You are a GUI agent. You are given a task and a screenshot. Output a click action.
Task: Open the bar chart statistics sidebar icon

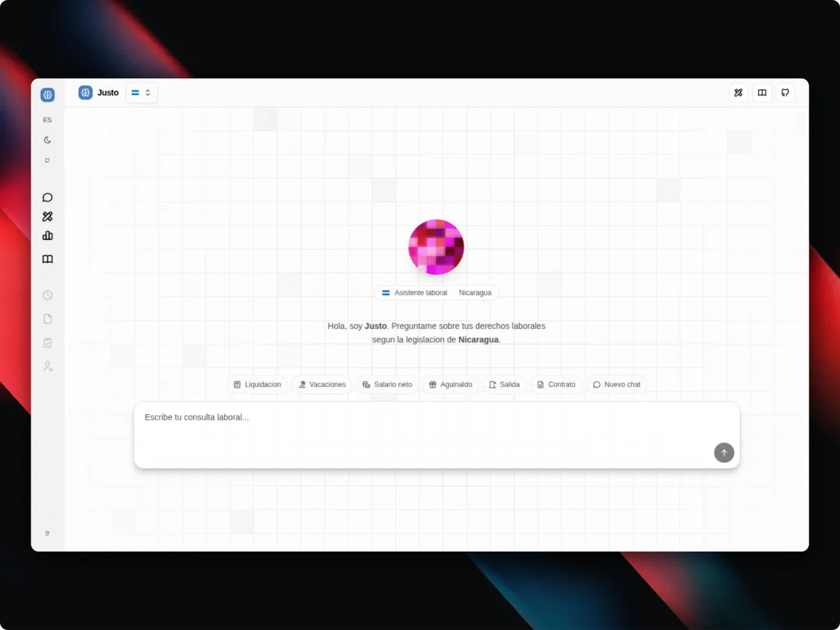pos(48,236)
